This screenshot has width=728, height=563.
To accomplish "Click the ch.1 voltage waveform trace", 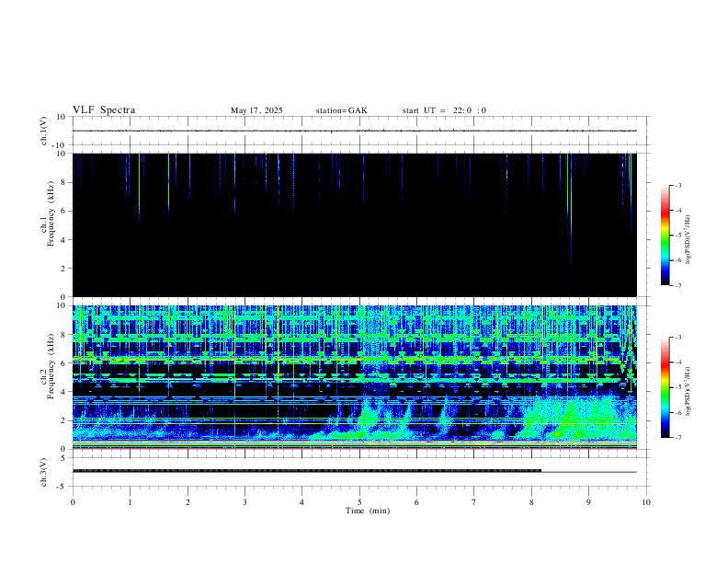I will pyautogui.click(x=354, y=131).
